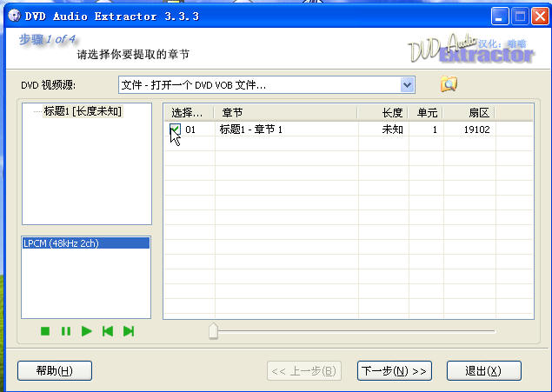Image resolution: width=552 pixels, height=392 pixels.
Task: Uncheck chapter 01 checkbox
Action: pyautogui.click(x=175, y=130)
